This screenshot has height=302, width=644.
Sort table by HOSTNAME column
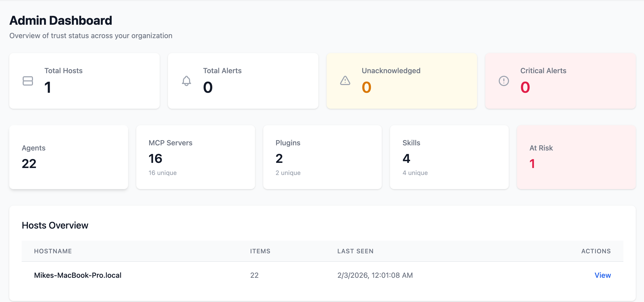(53, 251)
